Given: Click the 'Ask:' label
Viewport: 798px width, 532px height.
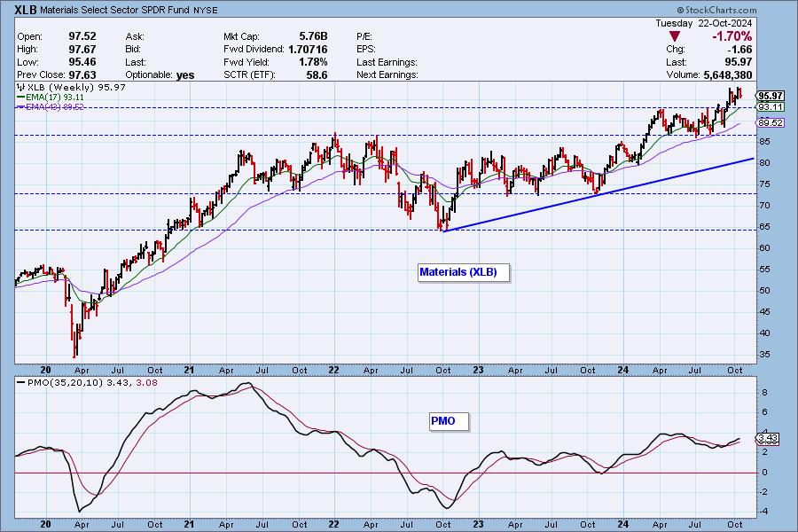Looking at the screenshot, I should pyautogui.click(x=135, y=36).
